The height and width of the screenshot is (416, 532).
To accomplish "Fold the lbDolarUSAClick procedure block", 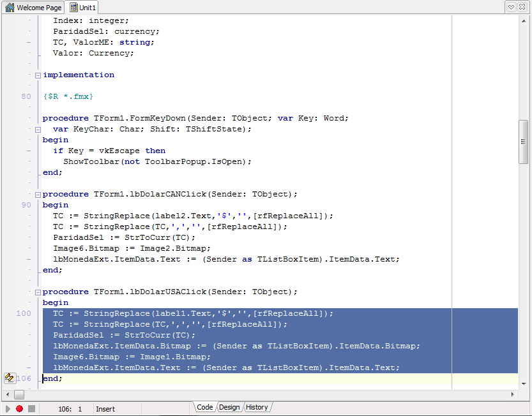I will point(38,292).
